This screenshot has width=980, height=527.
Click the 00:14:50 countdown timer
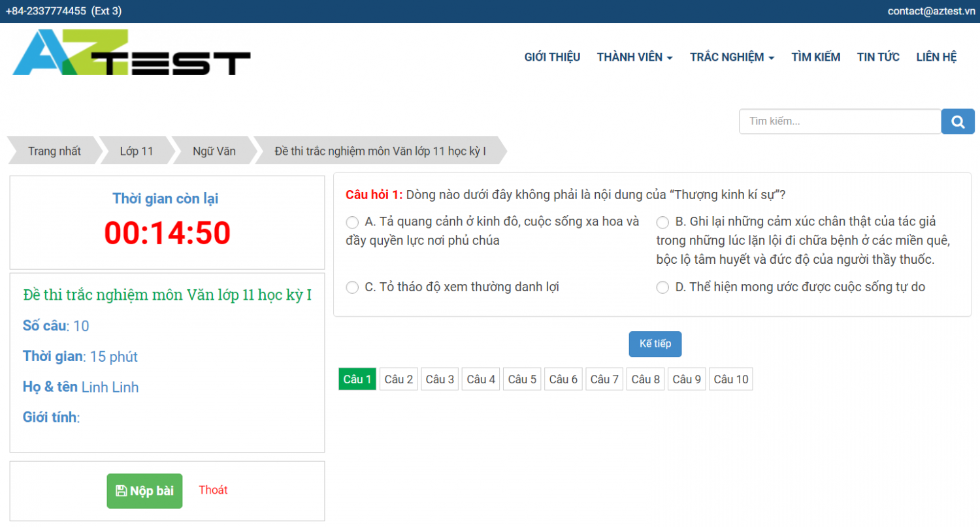167,233
